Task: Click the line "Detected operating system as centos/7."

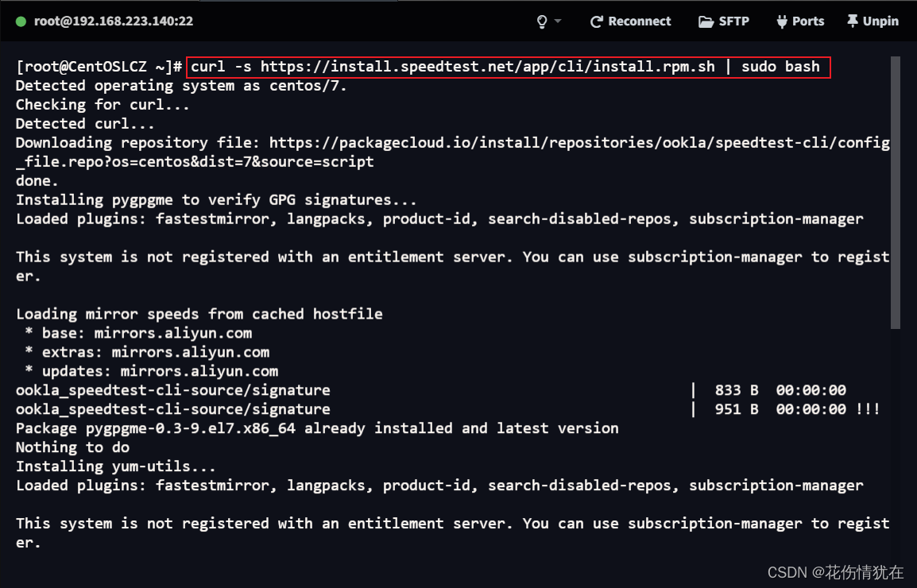Action: click(181, 86)
